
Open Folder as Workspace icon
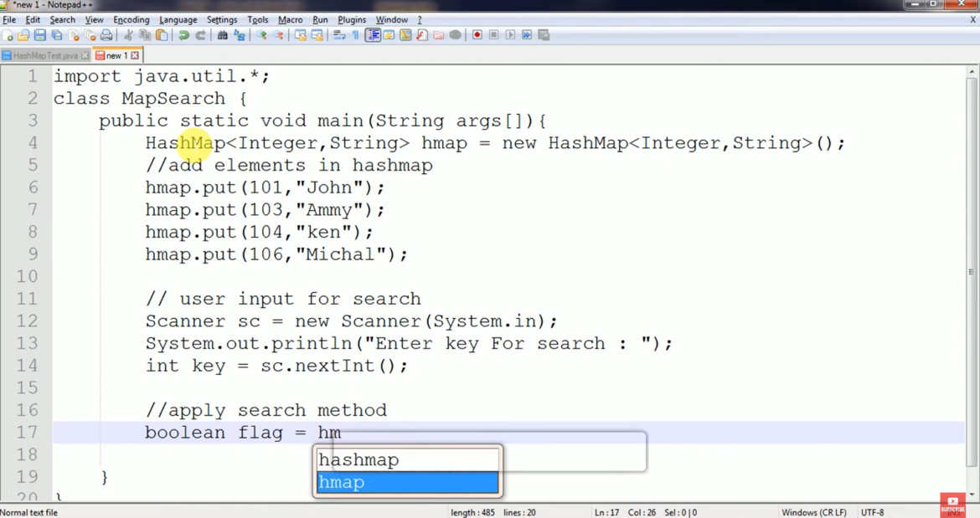pyautogui.click(x=439, y=35)
